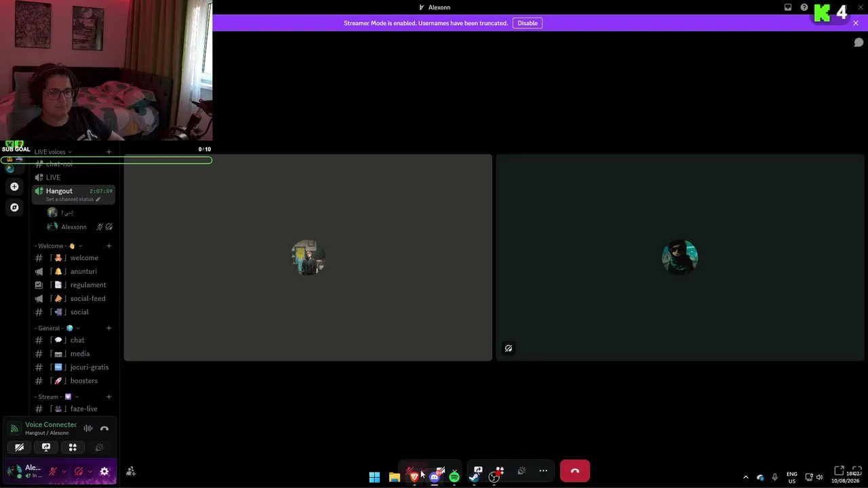Invite people with the add-friends icon
Screen dimensions: 868x488
click(x=131, y=471)
